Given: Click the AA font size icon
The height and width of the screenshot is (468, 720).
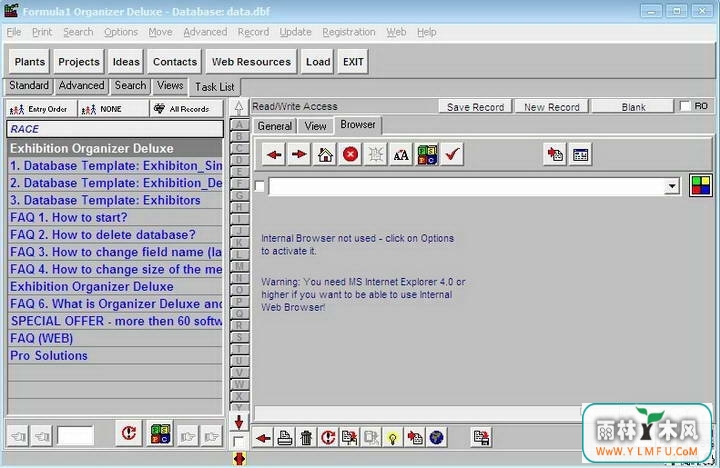Looking at the screenshot, I should [x=401, y=155].
